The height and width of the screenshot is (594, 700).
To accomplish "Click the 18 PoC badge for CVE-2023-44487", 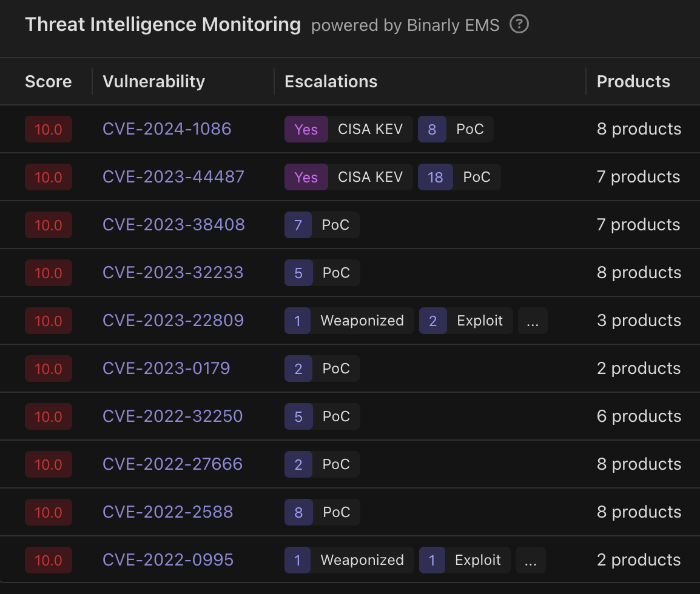I will (459, 177).
